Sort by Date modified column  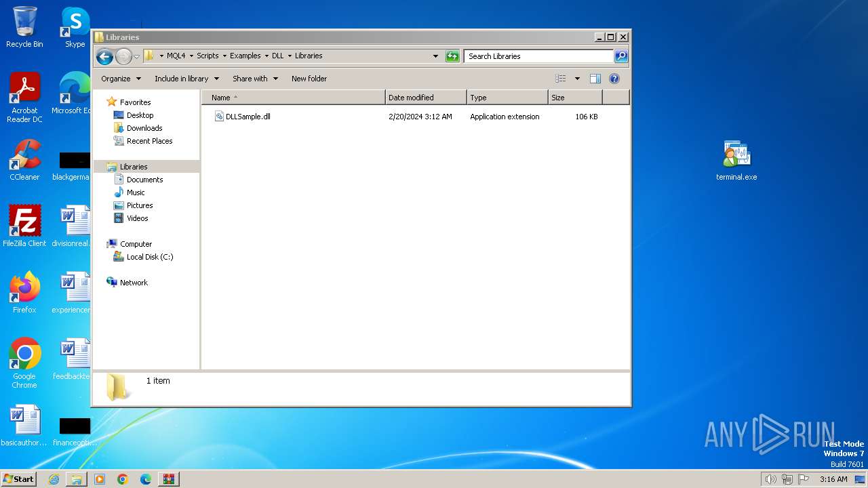[426, 98]
